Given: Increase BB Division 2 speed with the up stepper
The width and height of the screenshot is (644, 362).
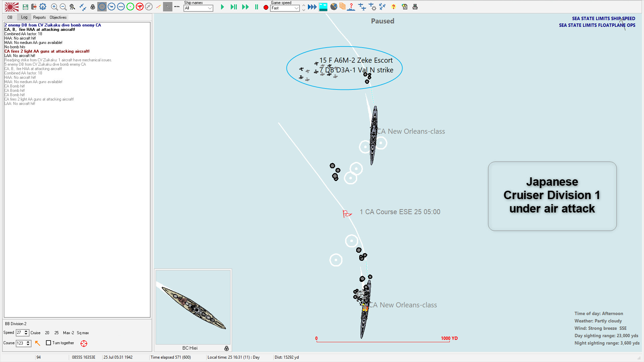Looking at the screenshot, I should click(x=27, y=331).
